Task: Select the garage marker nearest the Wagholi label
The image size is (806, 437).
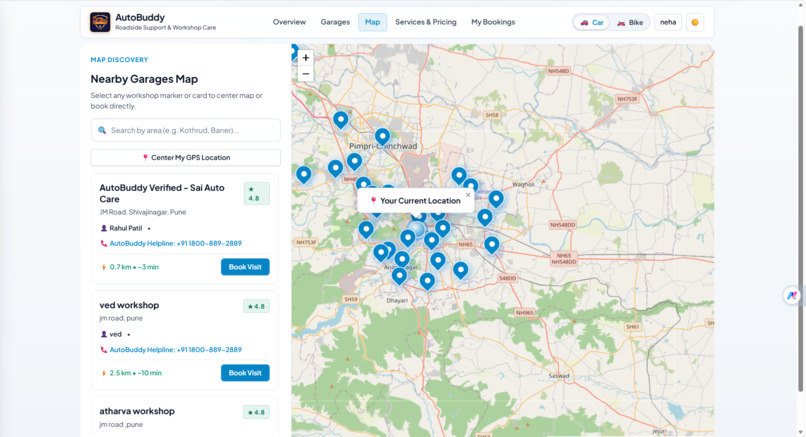Action: point(496,199)
